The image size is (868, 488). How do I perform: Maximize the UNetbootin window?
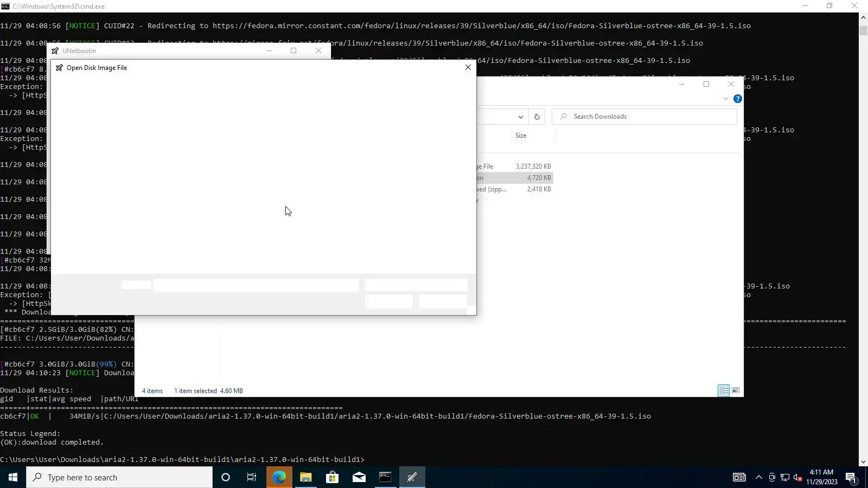point(293,50)
